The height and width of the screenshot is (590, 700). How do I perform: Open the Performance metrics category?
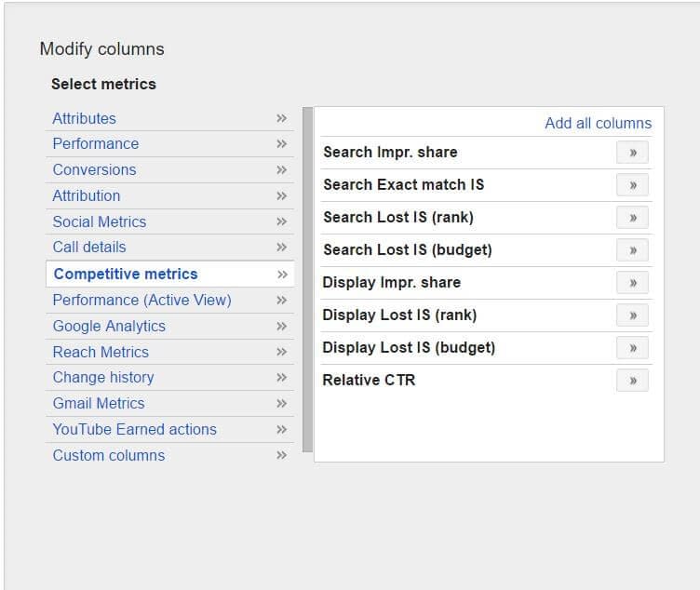click(95, 144)
